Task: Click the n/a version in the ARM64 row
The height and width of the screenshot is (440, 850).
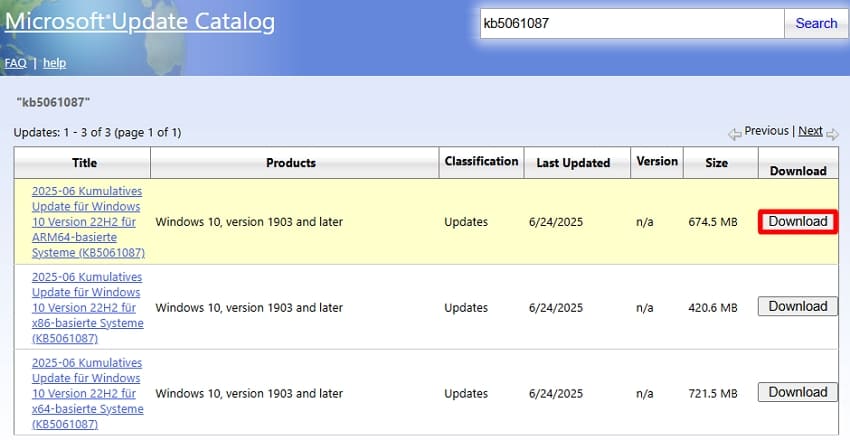Action: pos(645,222)
